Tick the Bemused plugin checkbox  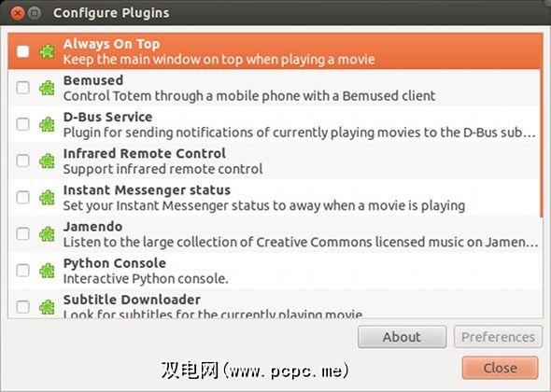coord(22,88)
